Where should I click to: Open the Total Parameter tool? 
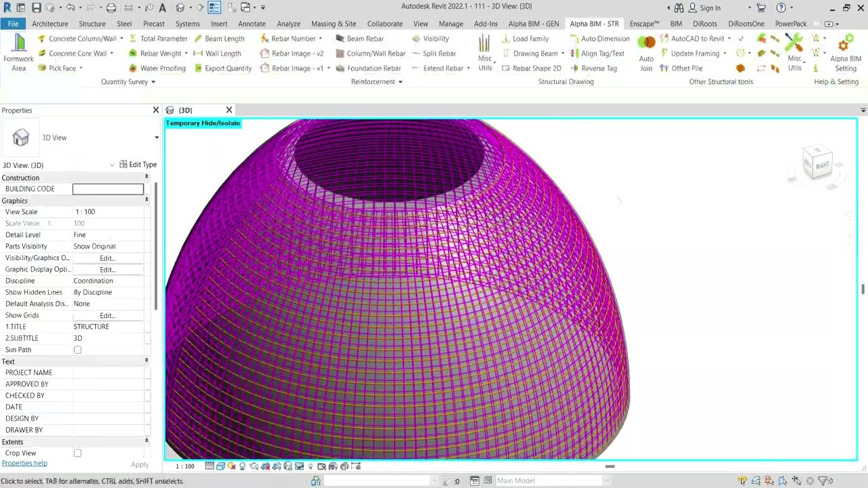[158, 39]
